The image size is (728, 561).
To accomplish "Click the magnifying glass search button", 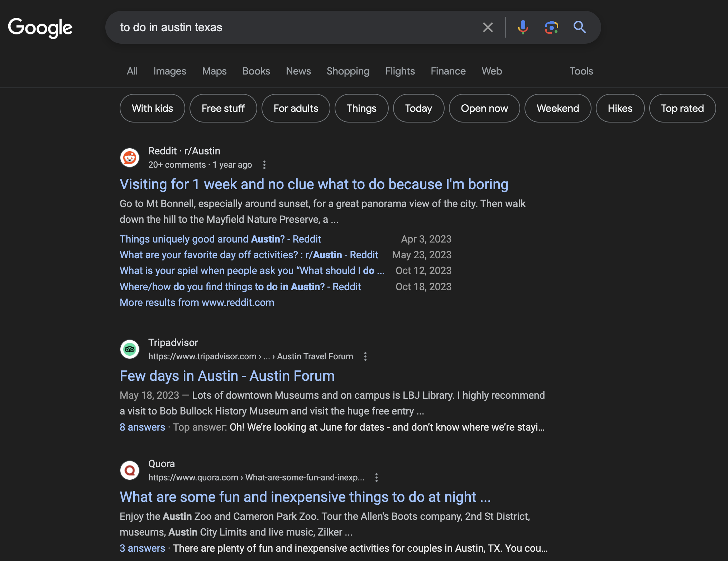I will click(x=579, y=27).
